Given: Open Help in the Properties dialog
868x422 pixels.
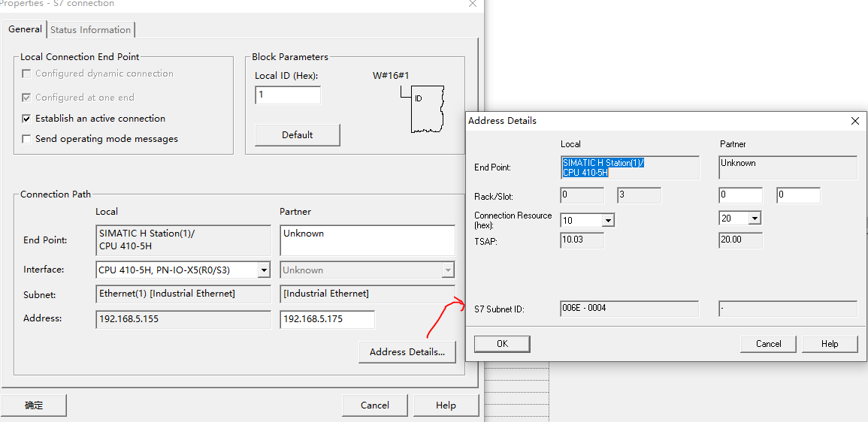Looking at the screenshot, I should click(x=446, y=405).
